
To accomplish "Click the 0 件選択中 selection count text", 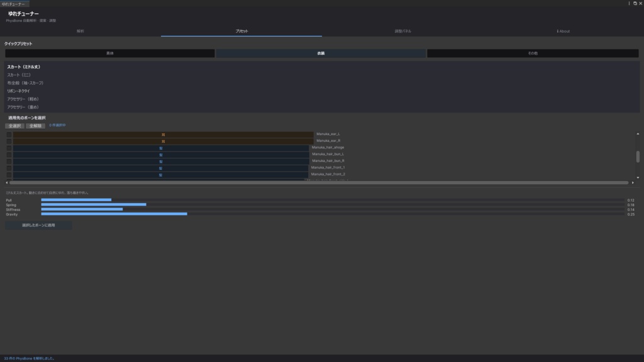I will 57,125.
